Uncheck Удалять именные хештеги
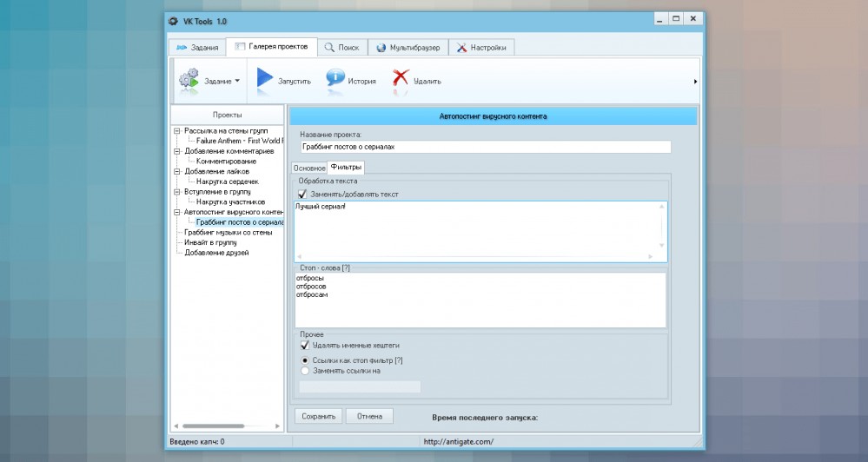This screenshot has width=868, height=462. point(304,346)
